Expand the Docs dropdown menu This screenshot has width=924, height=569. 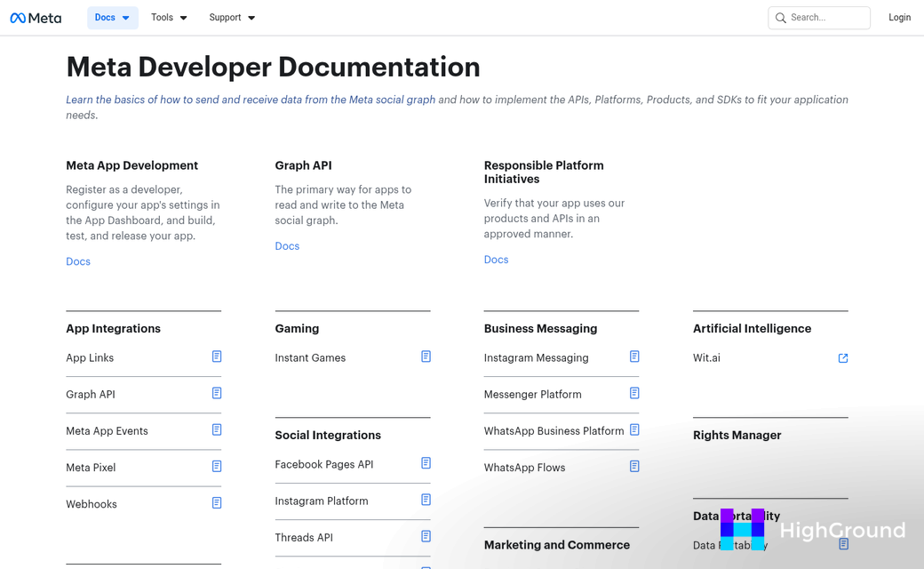(x=113, y=18)
